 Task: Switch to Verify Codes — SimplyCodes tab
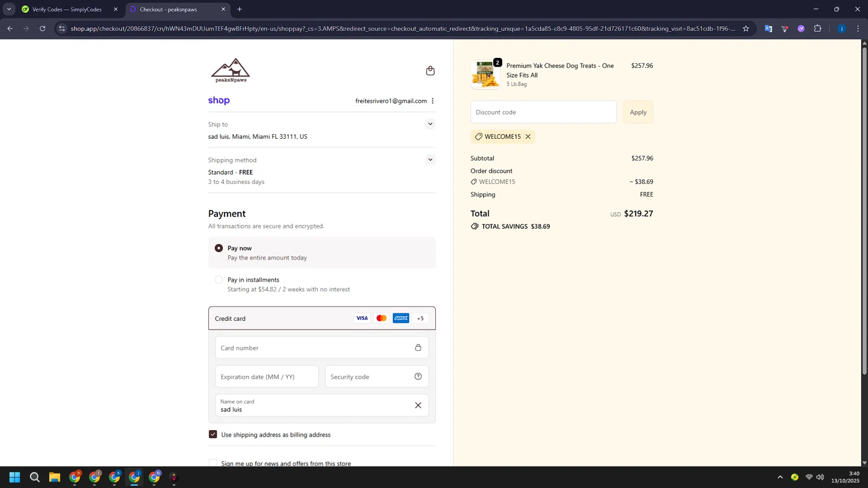tap(67, 9)
